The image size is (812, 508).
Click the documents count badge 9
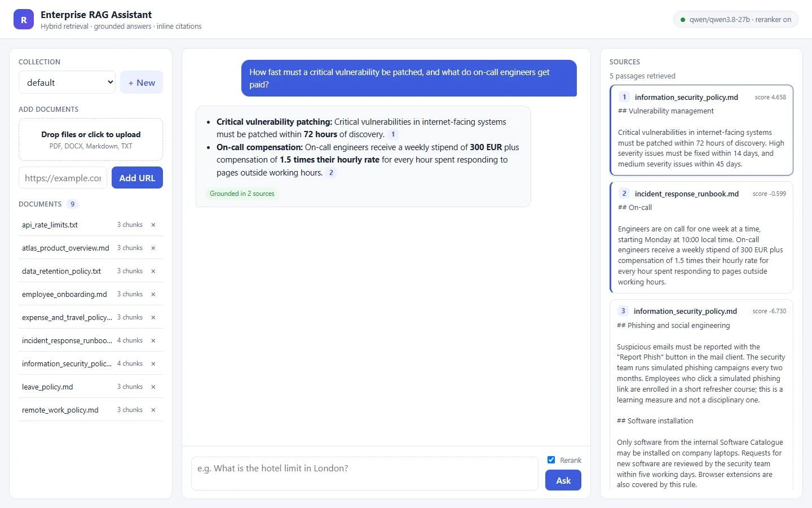tap(72, 204)
